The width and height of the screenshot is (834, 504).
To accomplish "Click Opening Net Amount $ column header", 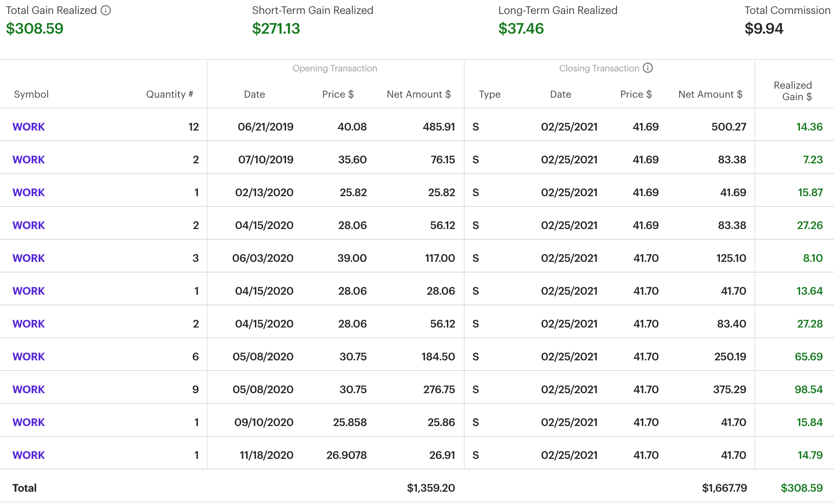I will click(418, 94).
